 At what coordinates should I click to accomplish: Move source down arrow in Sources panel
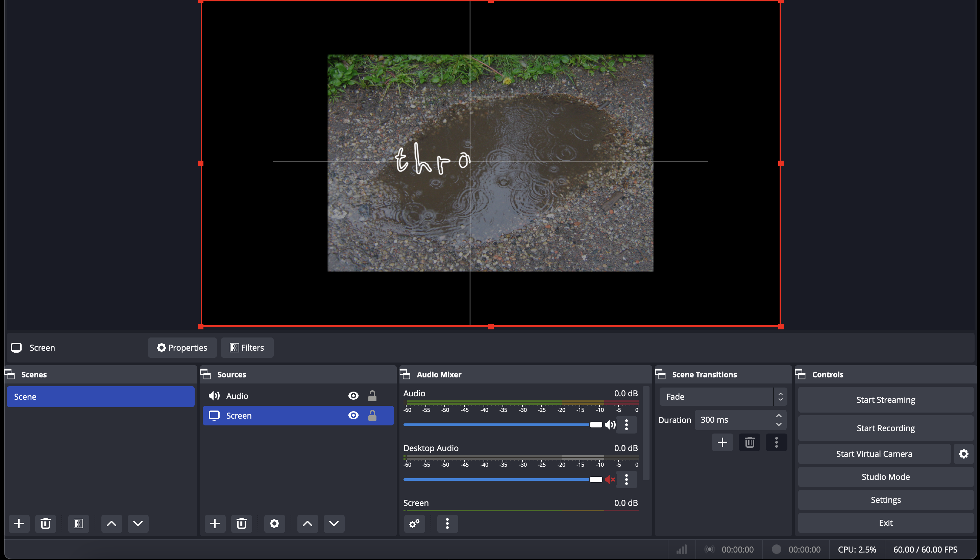pyautogui.click(x=334, y=523)
